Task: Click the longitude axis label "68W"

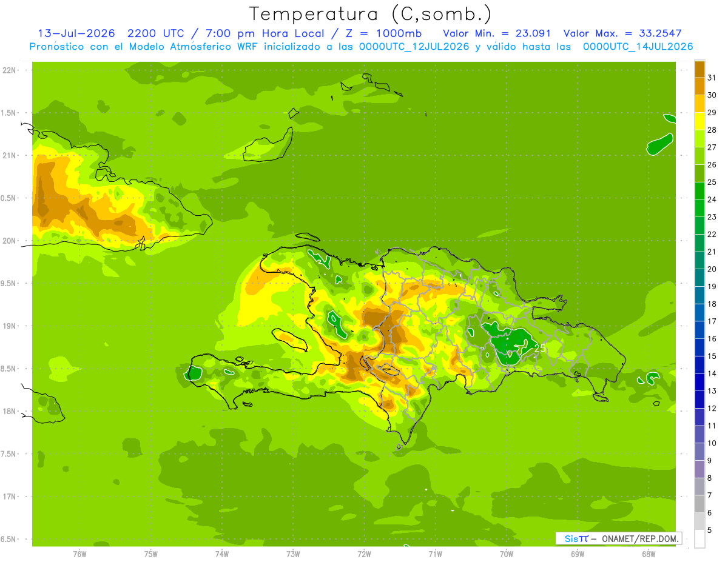Action: [x=649, y=554]
